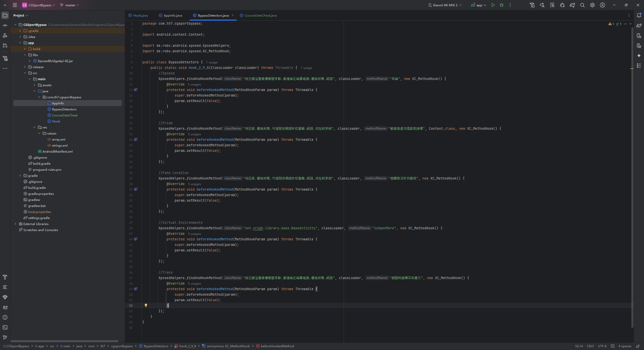
Task: Run the app configuration
Action: coord(493,5)
